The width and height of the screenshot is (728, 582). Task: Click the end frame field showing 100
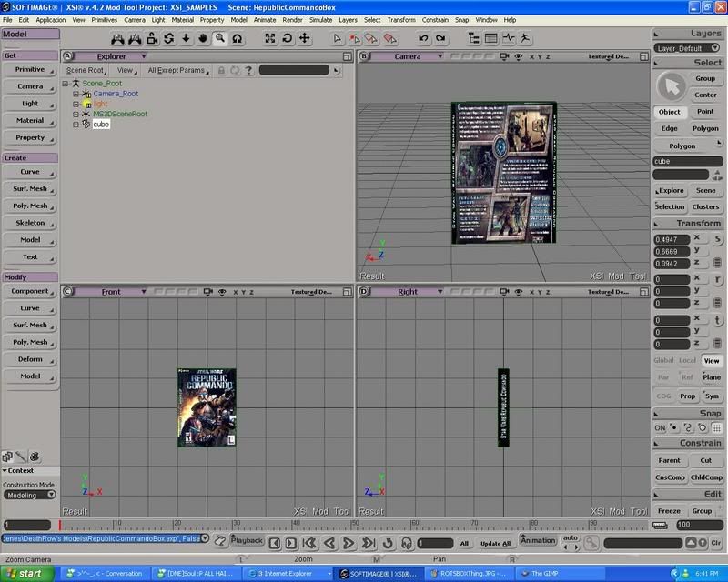pos(699,525)
